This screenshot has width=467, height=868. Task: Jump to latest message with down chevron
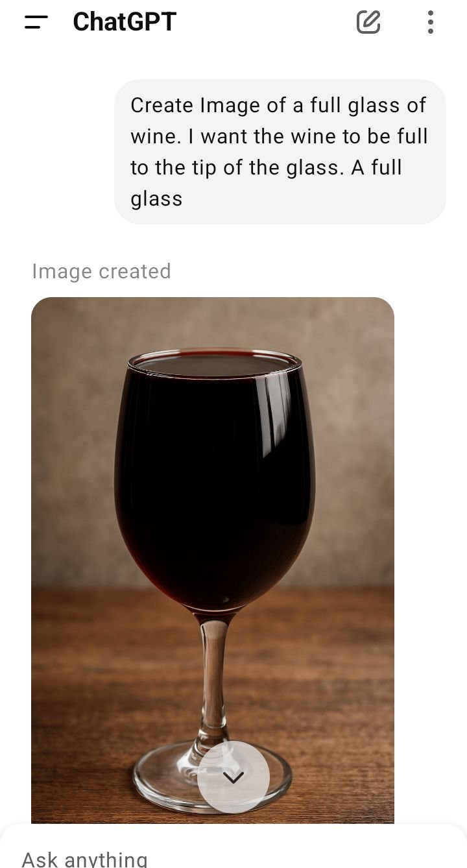pyautogui.click(x=233, y=777)
